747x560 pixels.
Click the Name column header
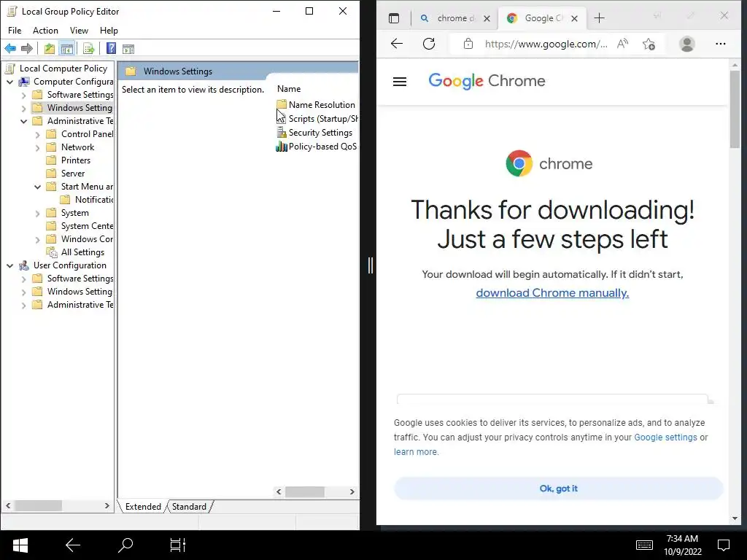pyautogui.click(x=289, y=89)
